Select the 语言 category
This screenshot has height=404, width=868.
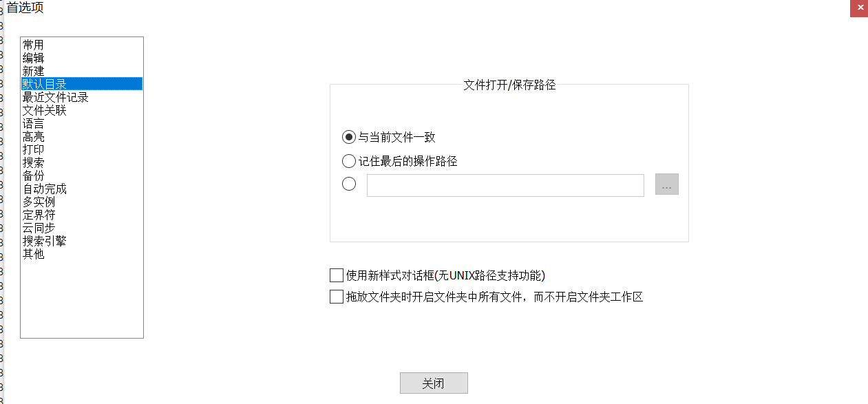click(33, 123)
